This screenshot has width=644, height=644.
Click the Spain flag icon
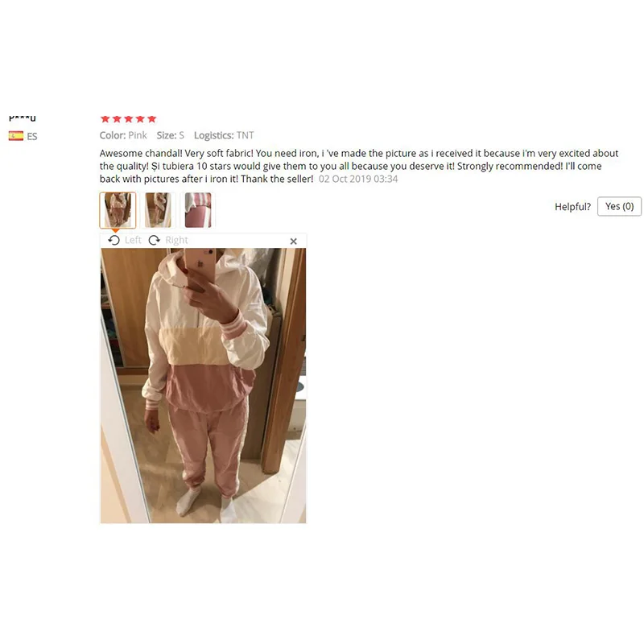click(16, 136)
